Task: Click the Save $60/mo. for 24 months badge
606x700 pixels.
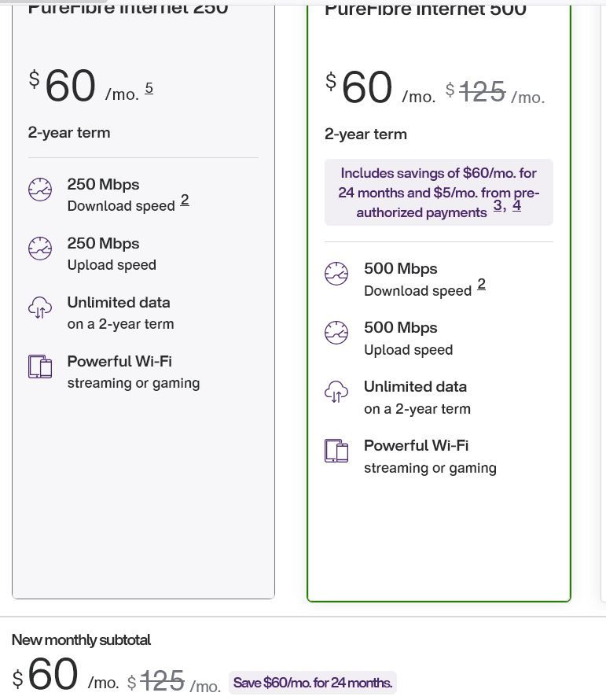Action: click(x=313, y=683)
